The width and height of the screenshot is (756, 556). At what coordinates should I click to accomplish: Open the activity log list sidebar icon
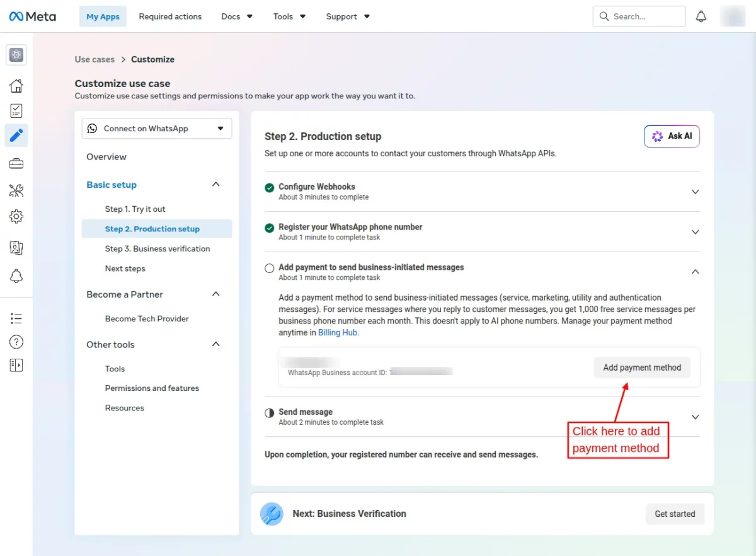(x=16, y=318)
